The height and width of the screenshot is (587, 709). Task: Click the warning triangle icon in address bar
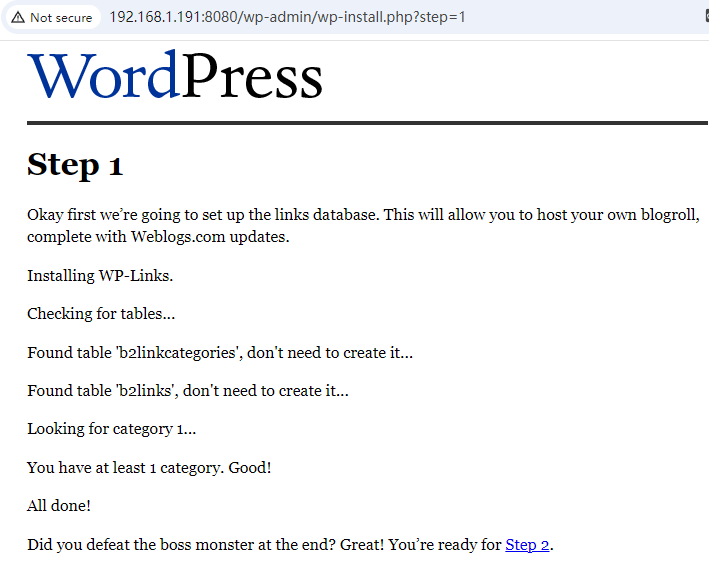[x=18, y=17]
